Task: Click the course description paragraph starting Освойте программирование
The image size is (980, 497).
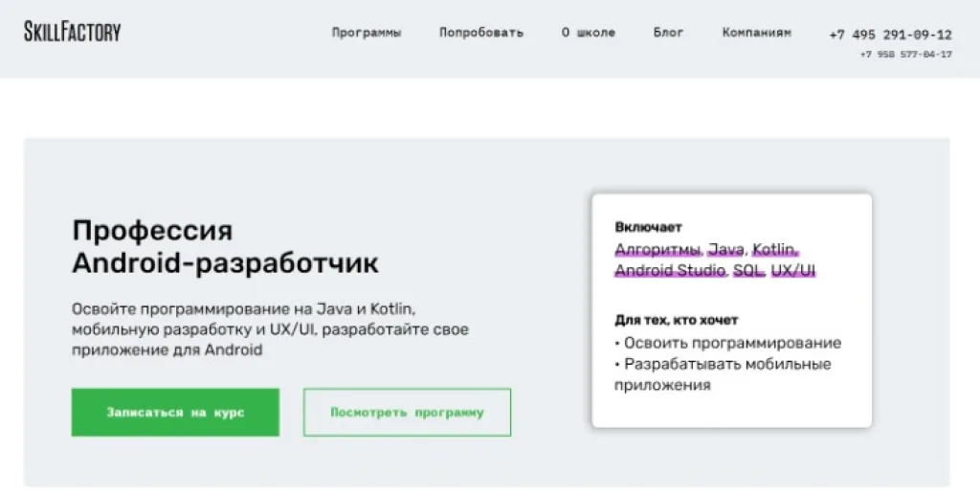Action: pyautogui.click(x=270, y=329)
